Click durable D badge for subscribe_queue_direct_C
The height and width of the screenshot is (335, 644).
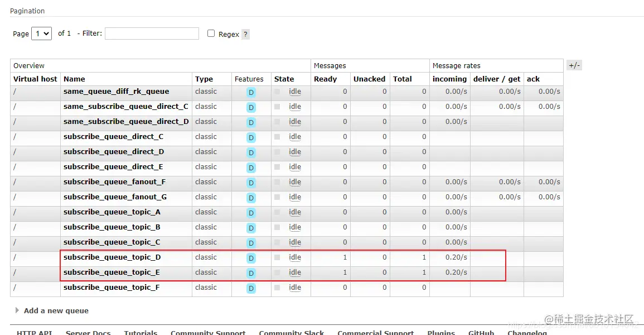point(251,138)
